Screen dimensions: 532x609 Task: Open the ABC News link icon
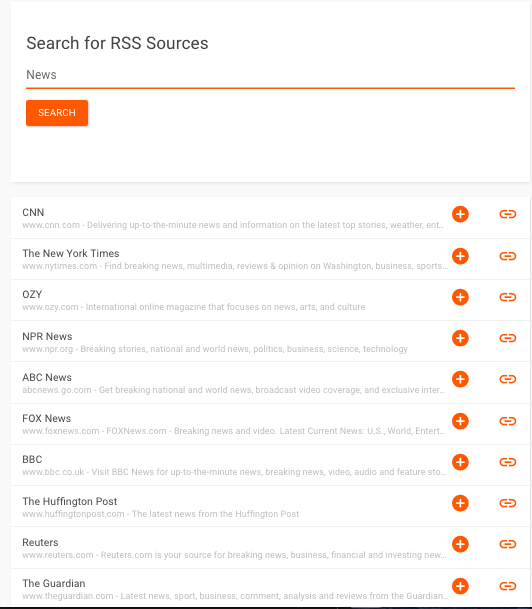click(508, 379)
